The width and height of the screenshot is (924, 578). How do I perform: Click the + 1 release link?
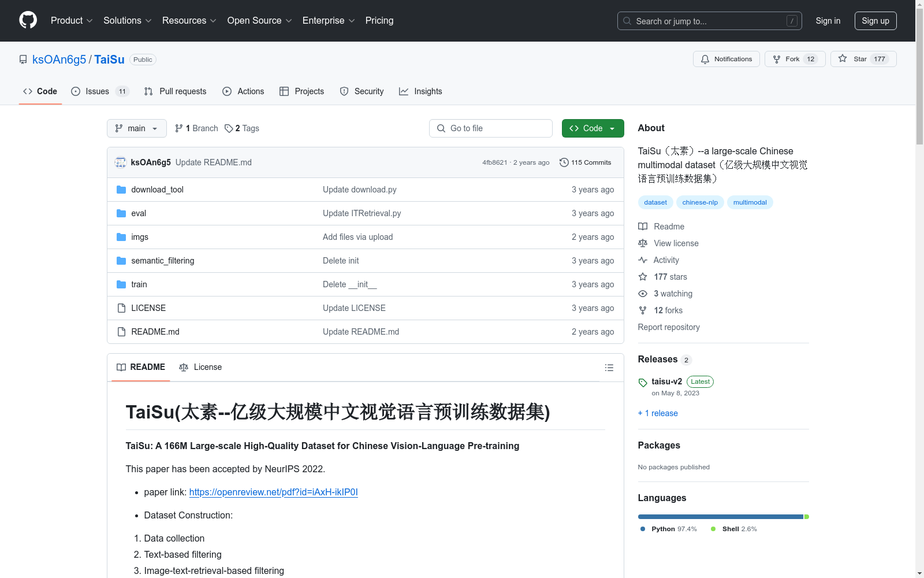click(658, 413)
